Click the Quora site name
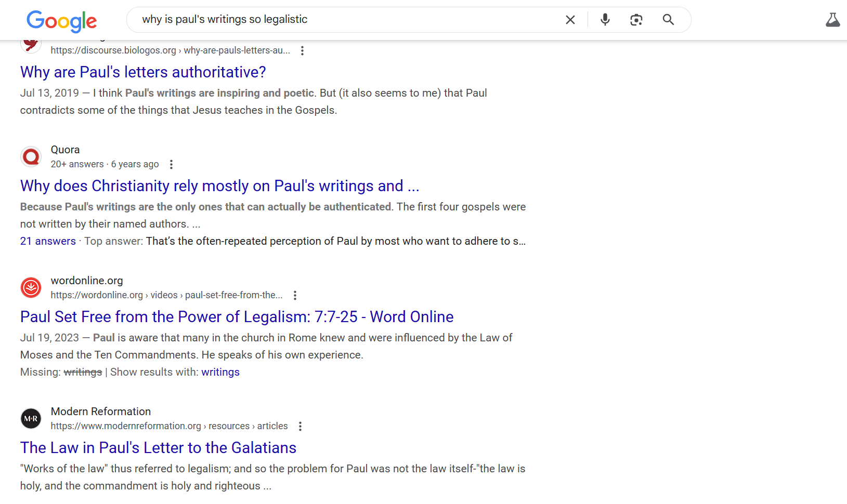The width and height of the screenshot is (847, 504). [x=65, y=150]
